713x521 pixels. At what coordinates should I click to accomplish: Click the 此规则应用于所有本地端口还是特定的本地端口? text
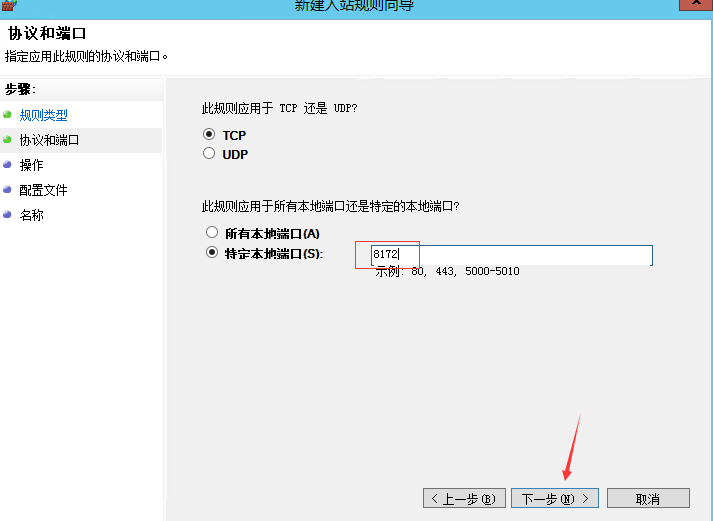pyautogui.click(x=330, y=206)
